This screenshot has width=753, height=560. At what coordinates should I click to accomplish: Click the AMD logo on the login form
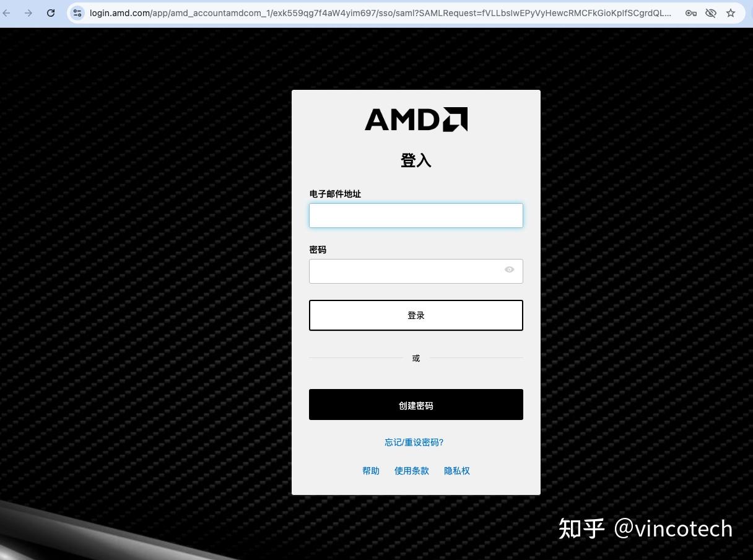pyautogui.click(x=416, y=119)
